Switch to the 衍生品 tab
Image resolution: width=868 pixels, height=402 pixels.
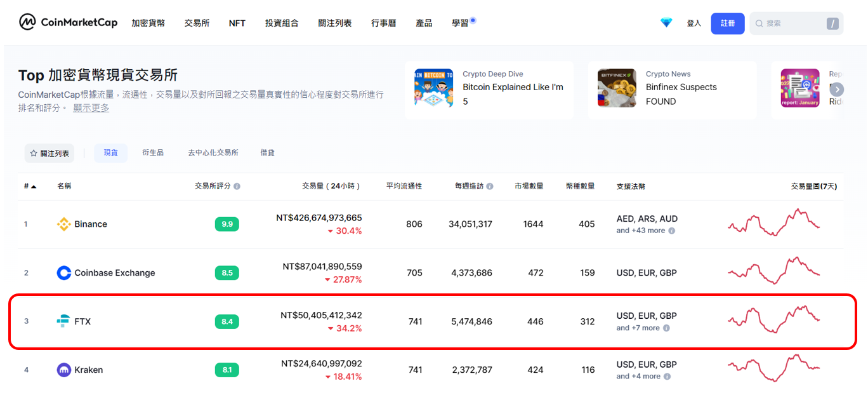pos(153,153)
